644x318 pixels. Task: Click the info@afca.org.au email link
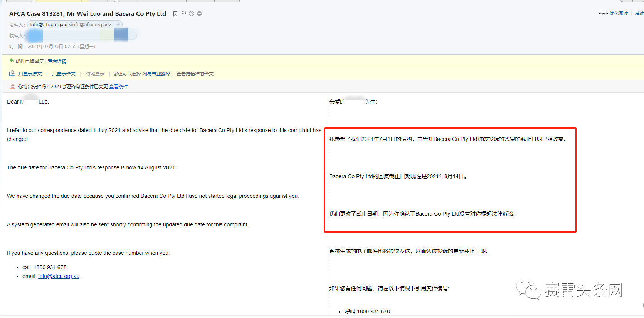coord(59,276)
